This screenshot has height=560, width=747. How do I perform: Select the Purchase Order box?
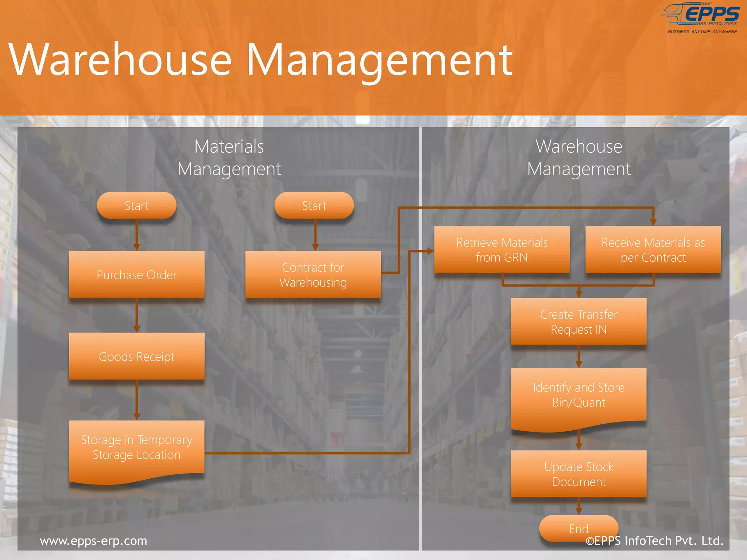click(x=137, y=275)
